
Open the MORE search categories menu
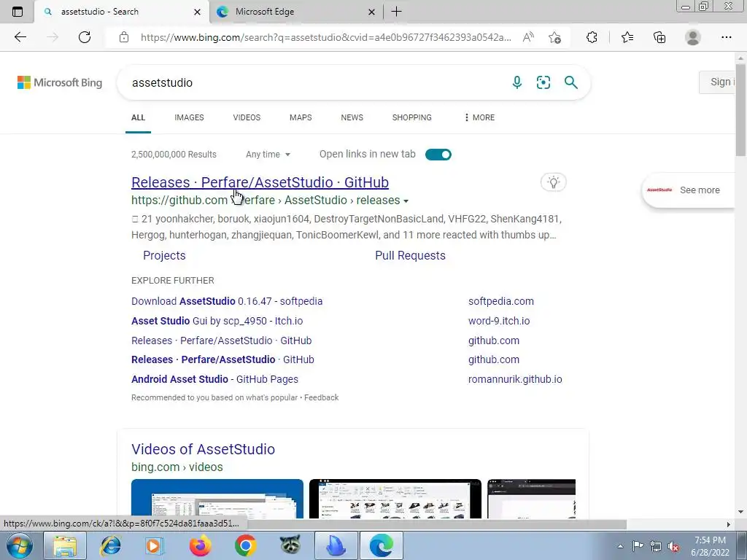click(x=479, y=117)
